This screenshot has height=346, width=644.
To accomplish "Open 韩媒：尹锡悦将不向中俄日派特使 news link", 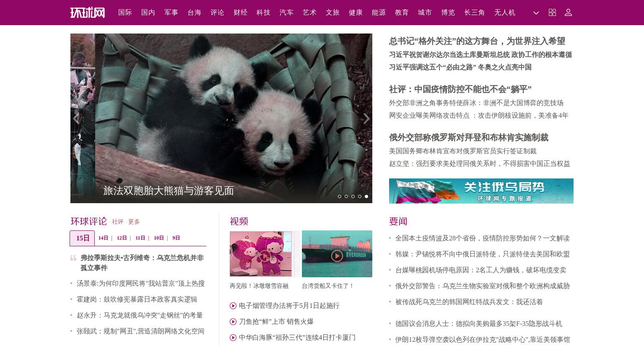I will (x=483, y=254).
